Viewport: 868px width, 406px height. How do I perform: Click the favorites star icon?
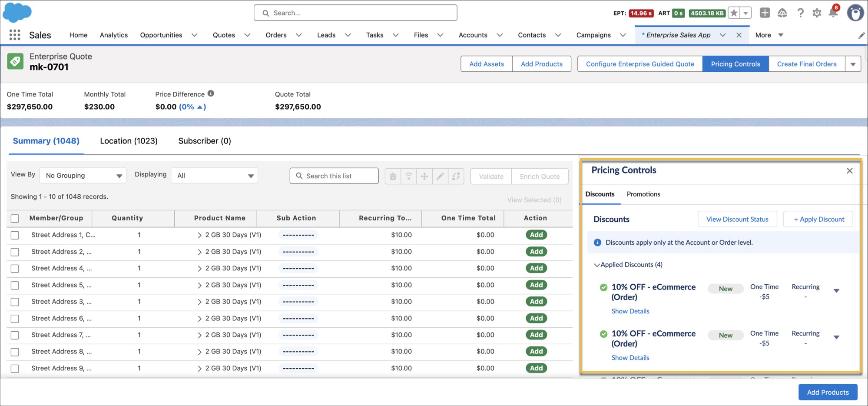[x=734, y=13]
